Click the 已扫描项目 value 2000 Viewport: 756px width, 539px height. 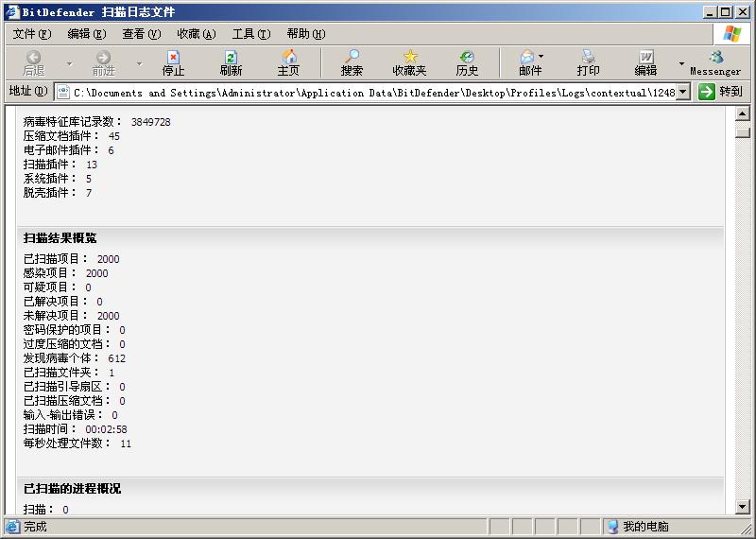point(108,259)
